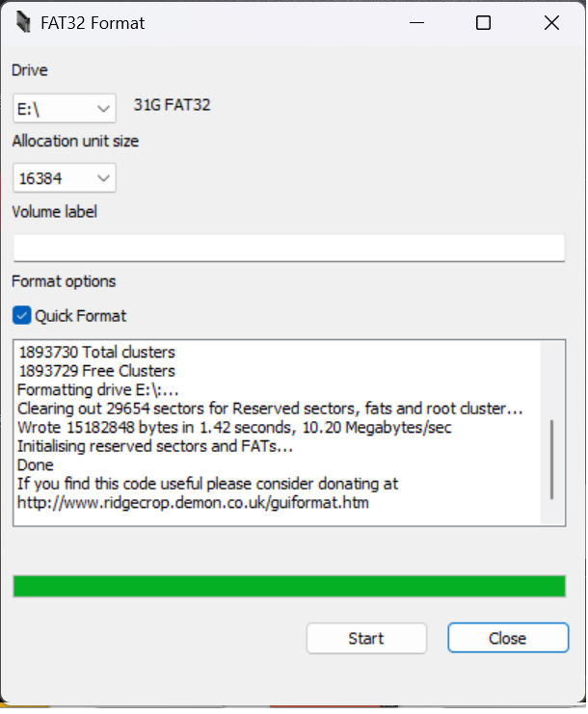Expand the Allocation unit size 16384 dropdown
Image resolution: width=588 pixels, height=714 pixels.
pyautogui.click(x=65, y=177)
